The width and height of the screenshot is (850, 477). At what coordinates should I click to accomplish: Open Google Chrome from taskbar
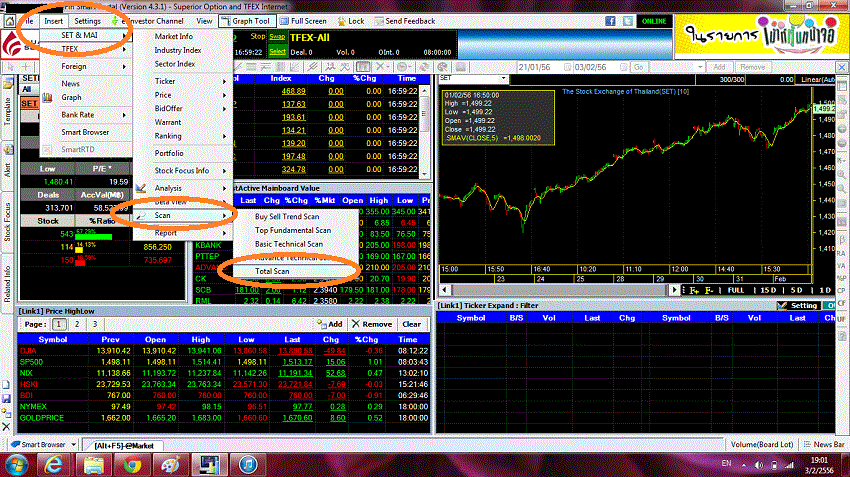[x=132, y=465]
